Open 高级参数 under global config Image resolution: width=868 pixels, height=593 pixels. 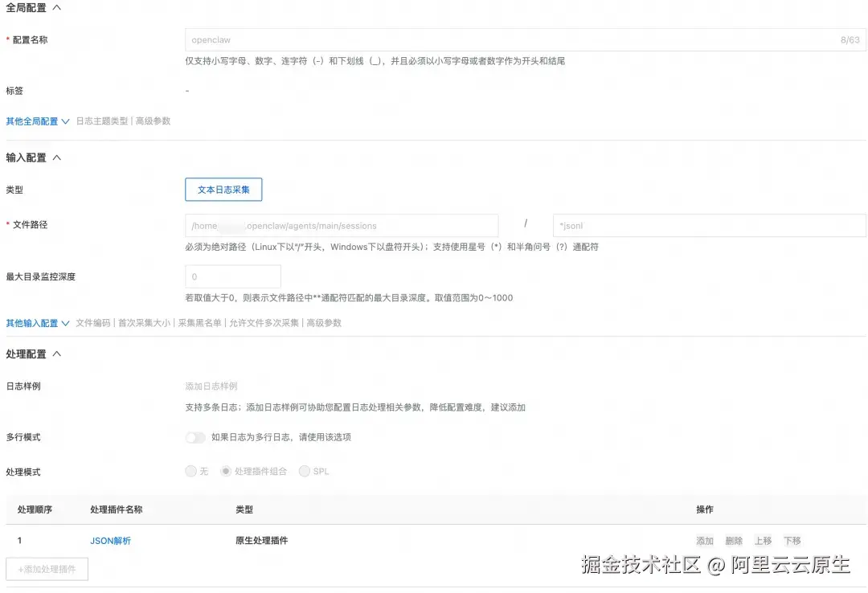coord(154,121)
